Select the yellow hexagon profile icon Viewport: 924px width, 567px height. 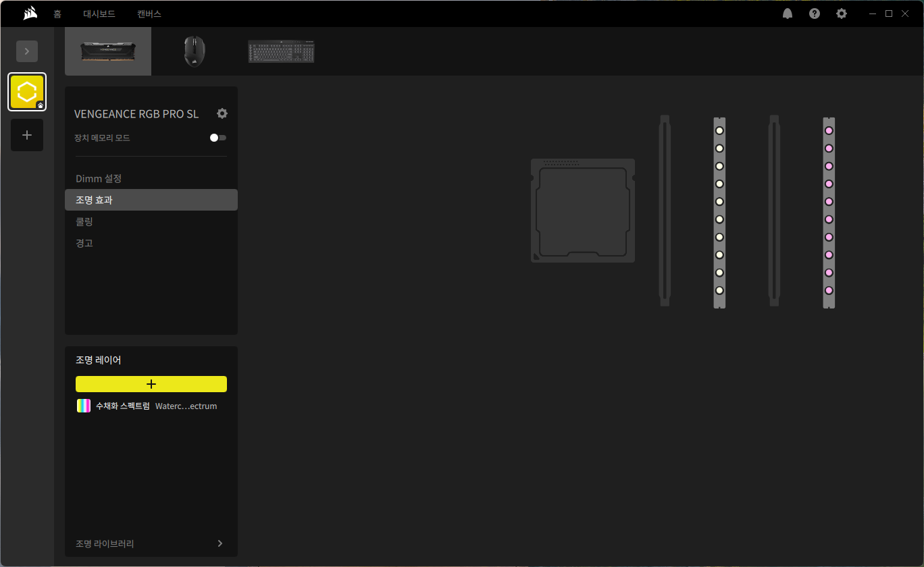click(x=27, y=92)
